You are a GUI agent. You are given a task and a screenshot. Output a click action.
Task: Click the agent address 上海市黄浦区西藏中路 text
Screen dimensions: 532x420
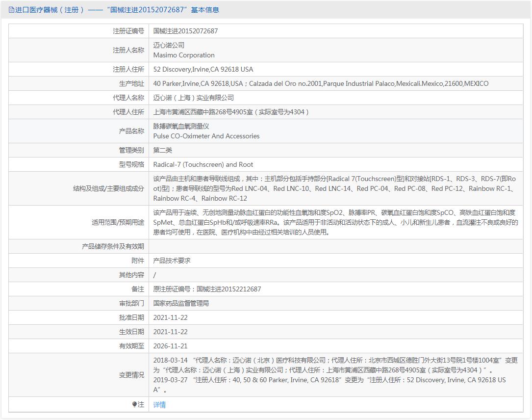click(231, 112)
